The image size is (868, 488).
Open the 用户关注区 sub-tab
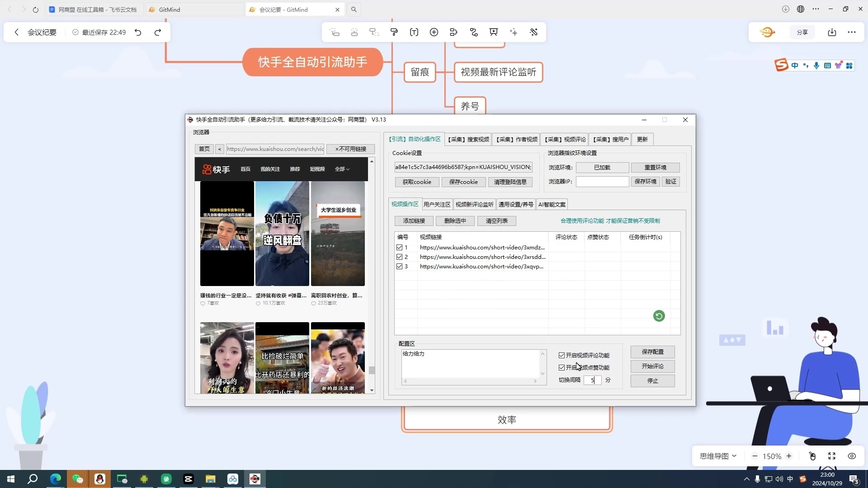437,205
